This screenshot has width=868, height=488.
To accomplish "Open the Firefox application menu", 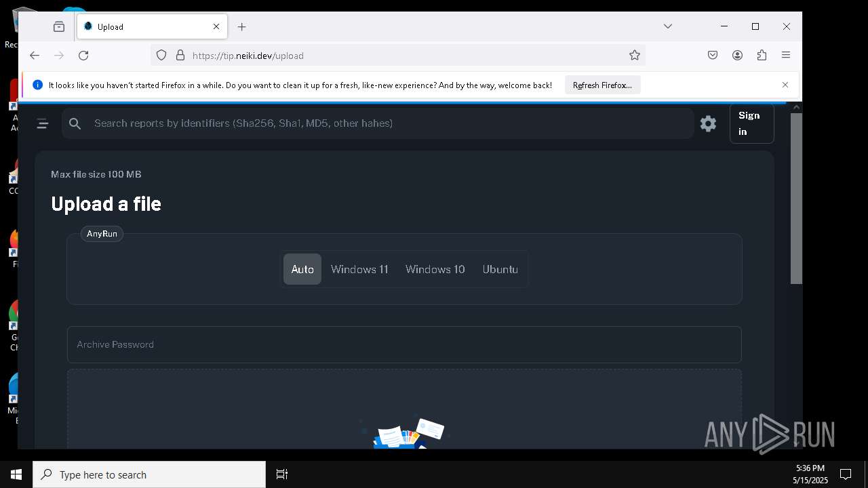I will pos(786,56).
